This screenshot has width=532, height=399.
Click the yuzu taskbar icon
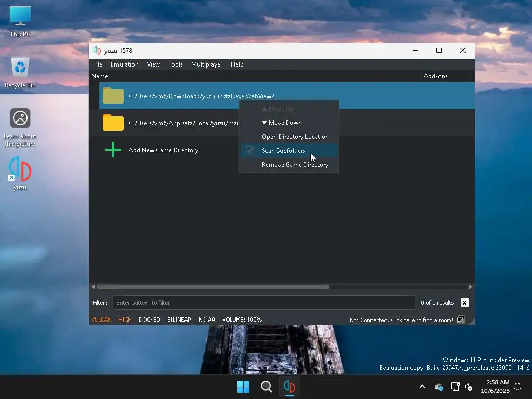click(289, 387)
